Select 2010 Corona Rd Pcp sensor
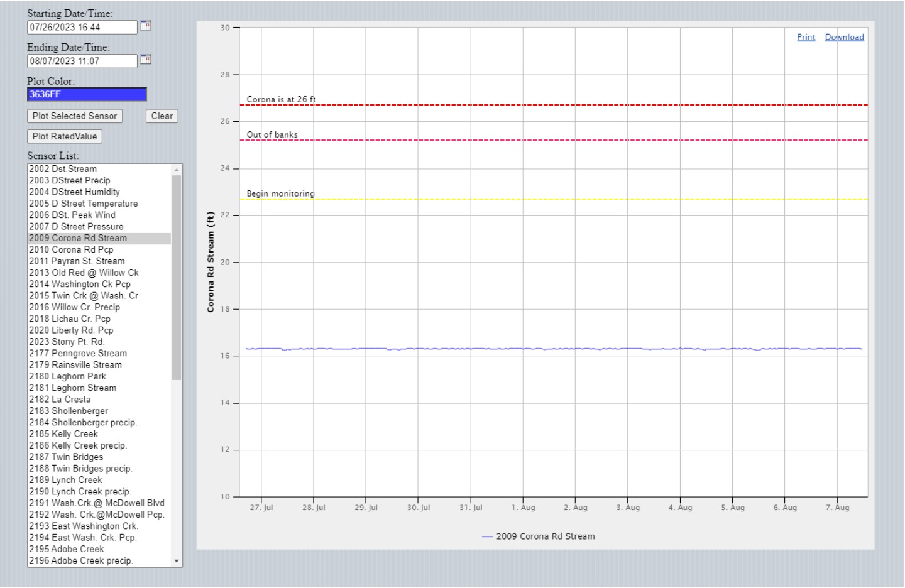Screen dimensions: 905x588 71,249
